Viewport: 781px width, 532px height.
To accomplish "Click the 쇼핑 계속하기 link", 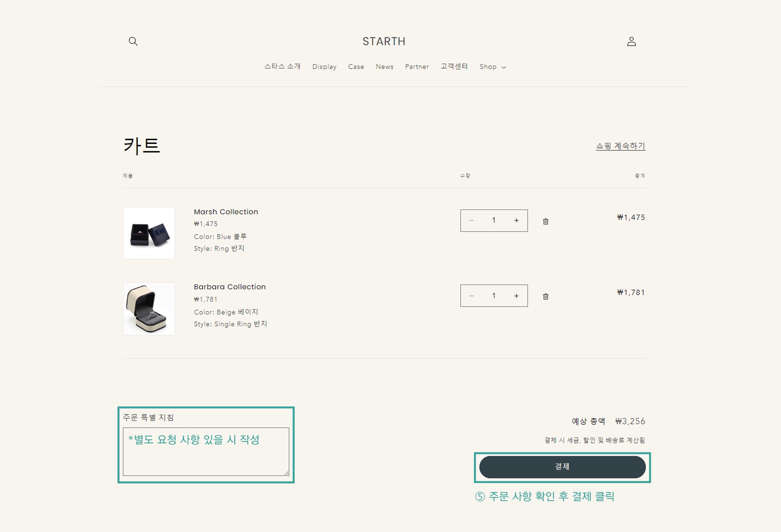I will pos(621,146).
